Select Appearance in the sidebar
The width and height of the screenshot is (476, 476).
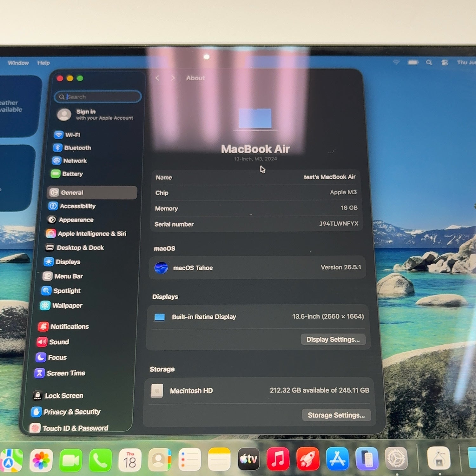[x=70, y=220]
